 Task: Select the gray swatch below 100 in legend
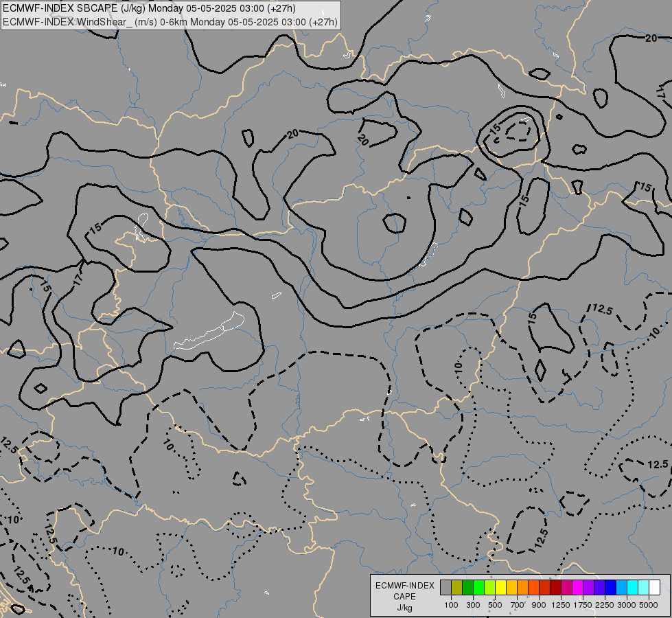pyautogui.click(x=445, y=588)
